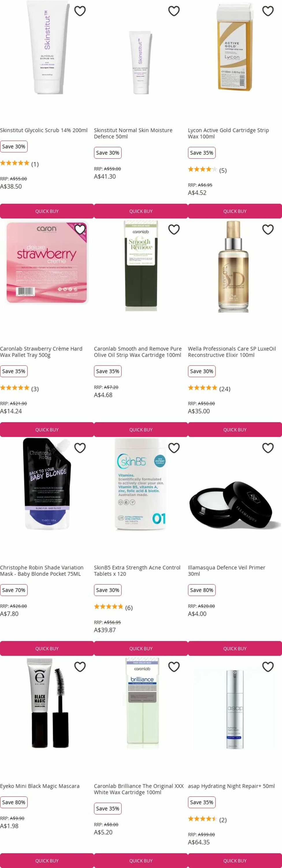Viewport: 282px width, 868px height.
Task: View Christophe Robin Baby Blonde pouch image
Action: tap(47, 484)
